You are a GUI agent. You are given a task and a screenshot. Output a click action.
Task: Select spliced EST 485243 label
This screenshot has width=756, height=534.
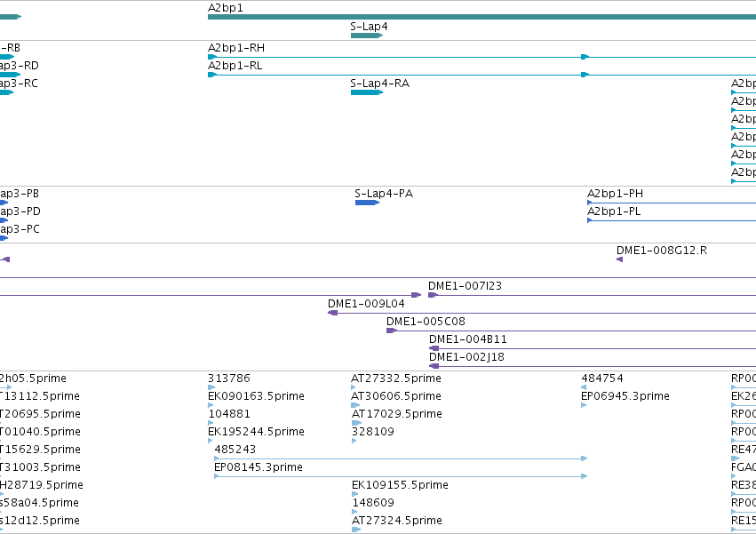click(235, 450)
